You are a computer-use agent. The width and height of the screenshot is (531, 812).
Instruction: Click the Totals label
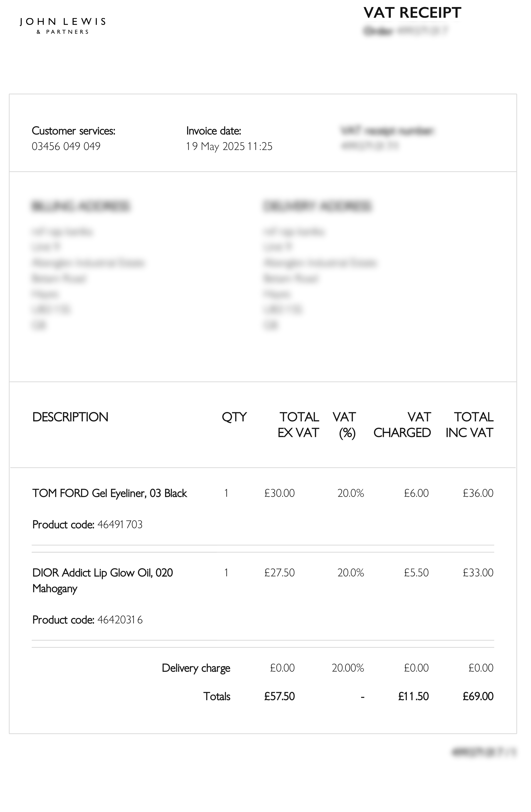(217, 696)
